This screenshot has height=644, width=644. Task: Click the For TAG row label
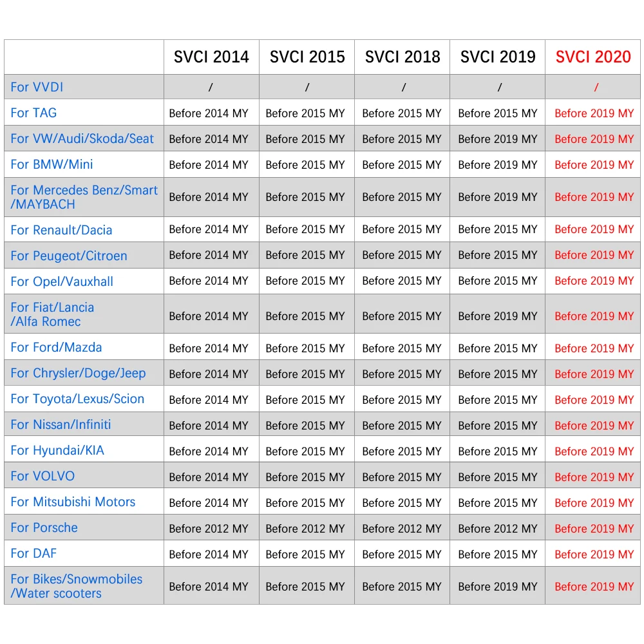point(33,113)
